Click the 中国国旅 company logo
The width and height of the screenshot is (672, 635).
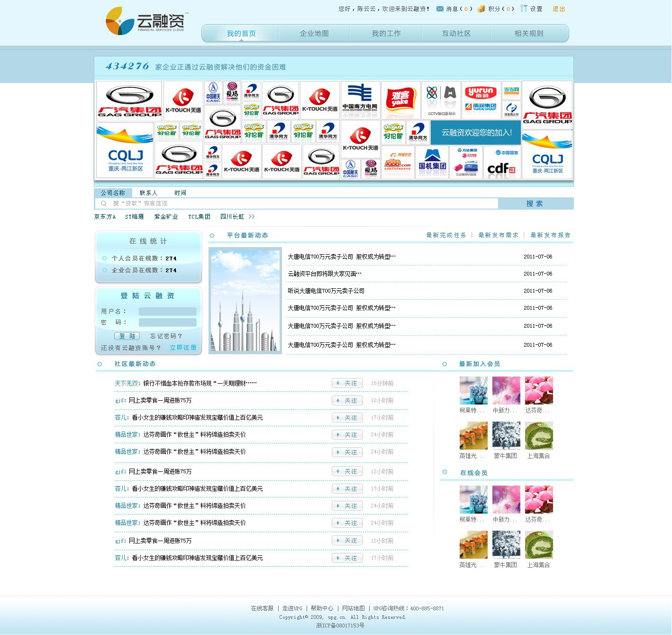tap(507, 153)
